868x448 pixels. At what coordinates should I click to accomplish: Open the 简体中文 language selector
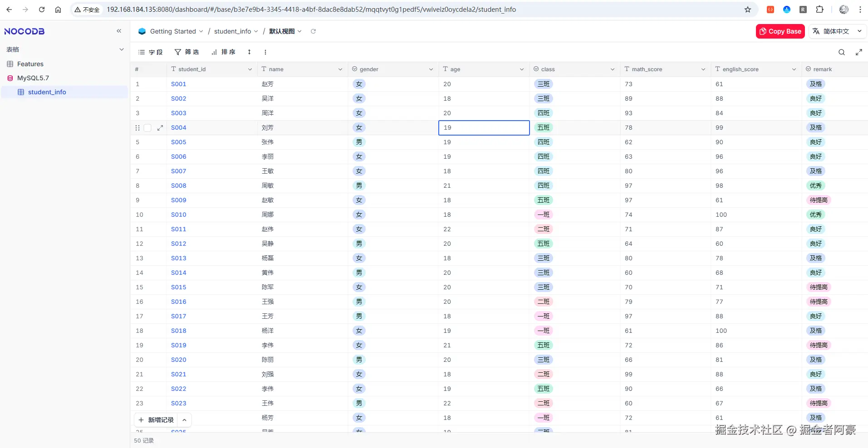[x=838, y=31]
